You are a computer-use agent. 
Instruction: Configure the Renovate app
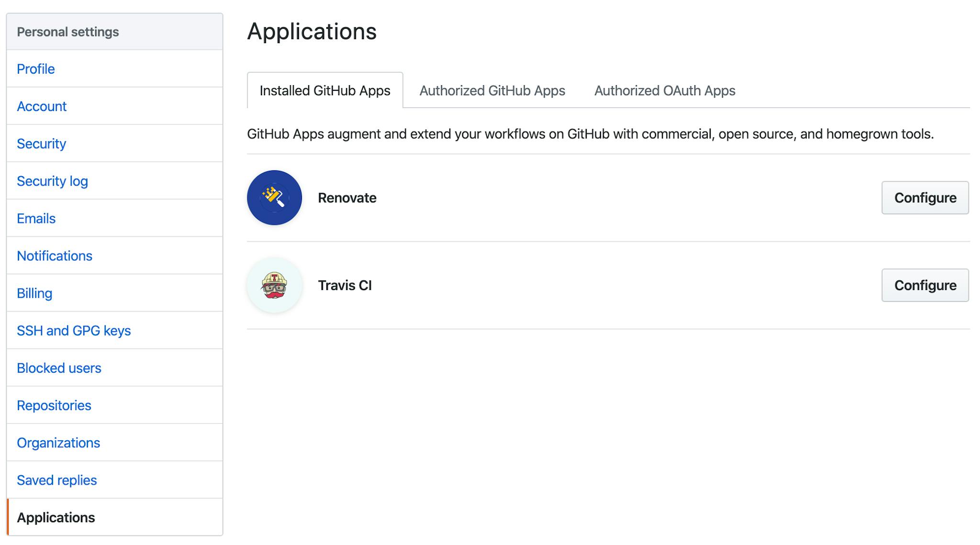point(924,198)
